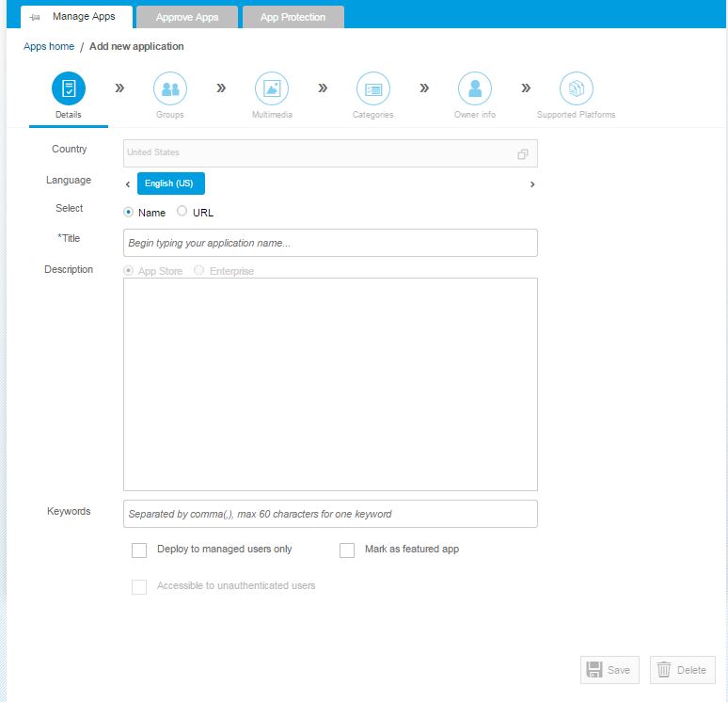728x702 pixels.
Task: Switch to the App Protection tab
Action: (293, 17)
